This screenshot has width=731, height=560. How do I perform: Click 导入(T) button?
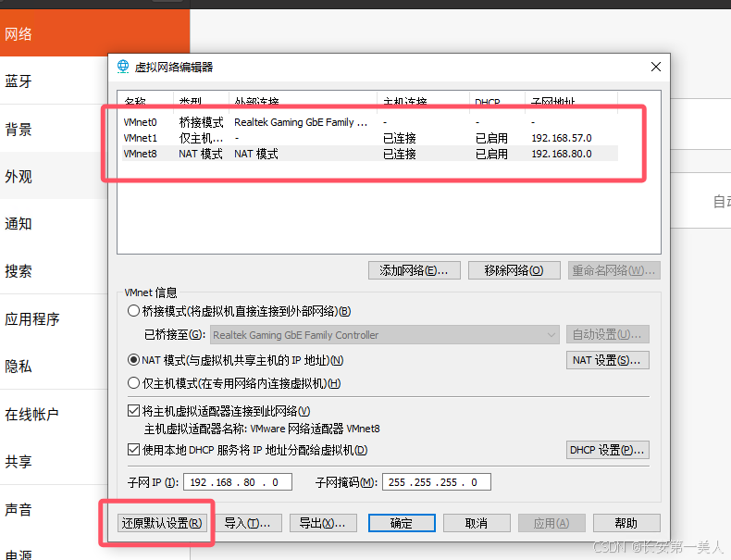(x=248, y=523)
